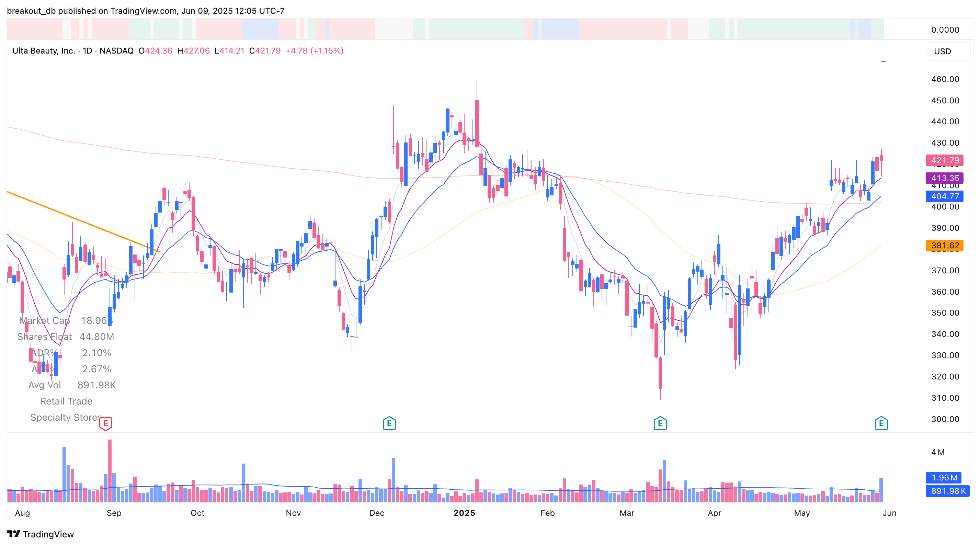This screenshot has height=546, width=980.
Task: Open the USD currency selector
Action: [942, 52]
